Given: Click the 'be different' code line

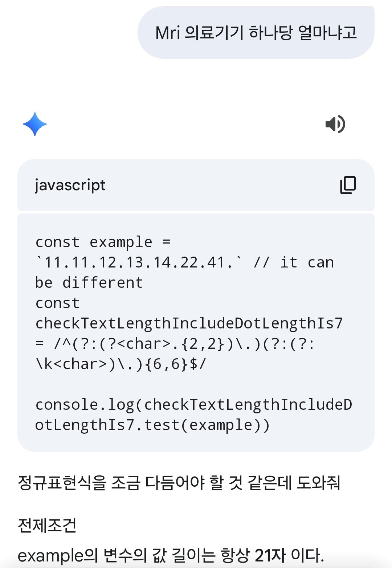Looking at the screenshot, I should point(89,283).
